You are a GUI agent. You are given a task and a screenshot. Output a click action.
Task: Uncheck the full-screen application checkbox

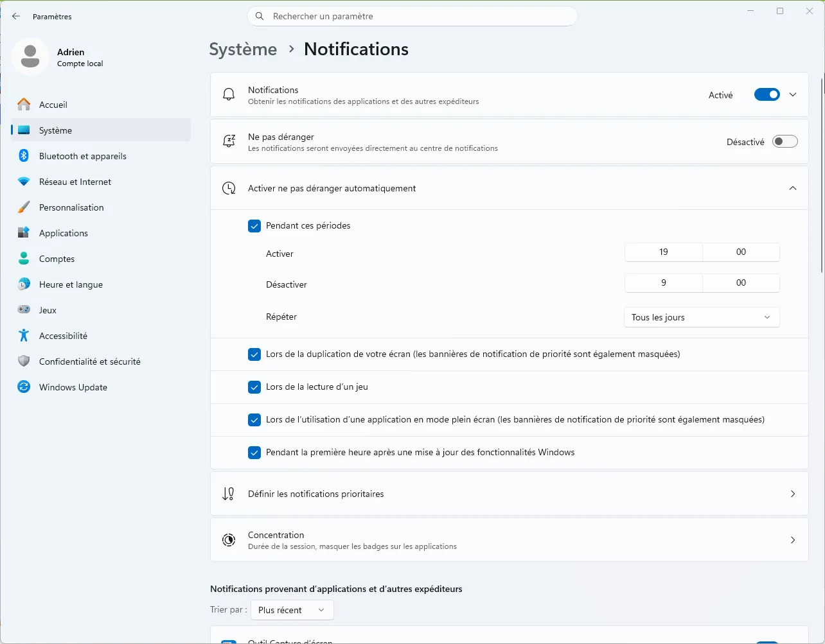click(x=254, y=420)
